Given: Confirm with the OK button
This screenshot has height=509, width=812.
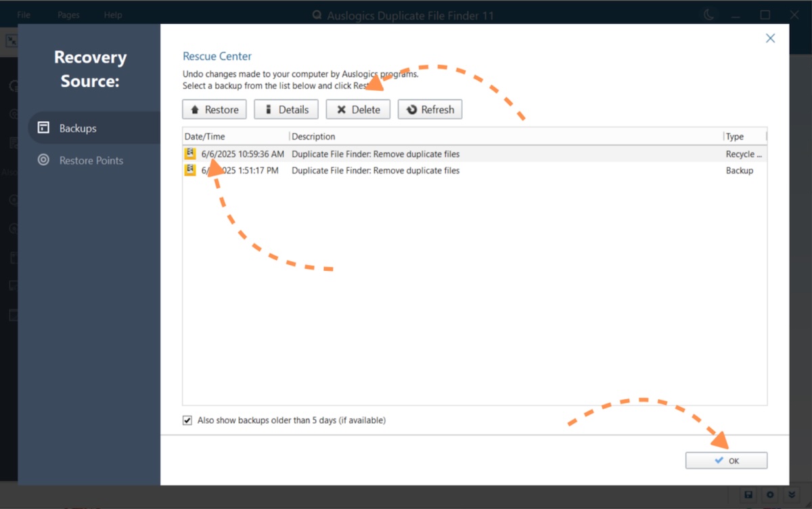Looking at the screenshot, I should 726,460.
